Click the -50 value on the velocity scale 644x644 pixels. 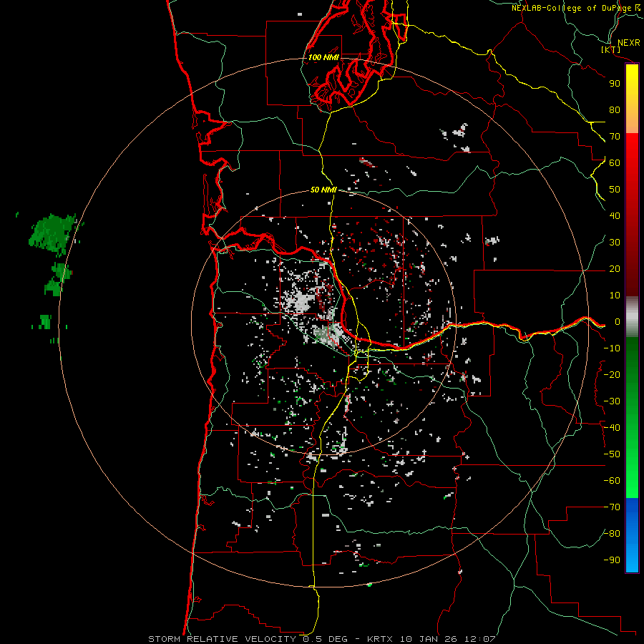pos(612,454)
